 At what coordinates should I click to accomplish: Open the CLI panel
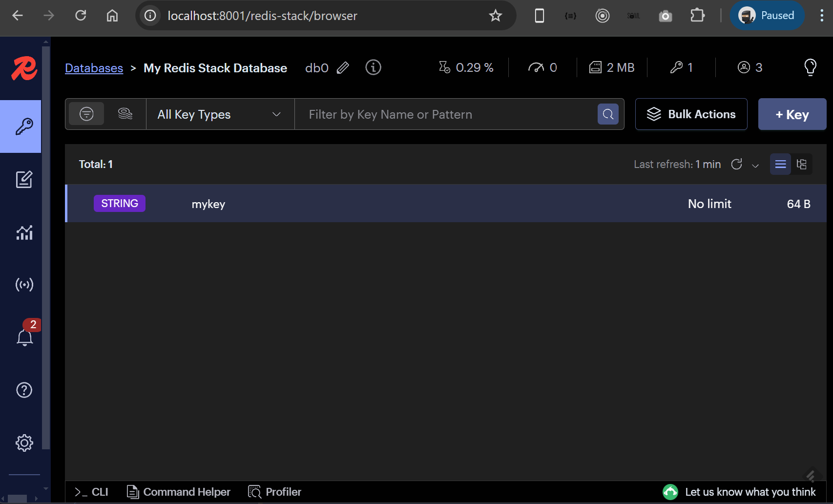click(91, 492)
